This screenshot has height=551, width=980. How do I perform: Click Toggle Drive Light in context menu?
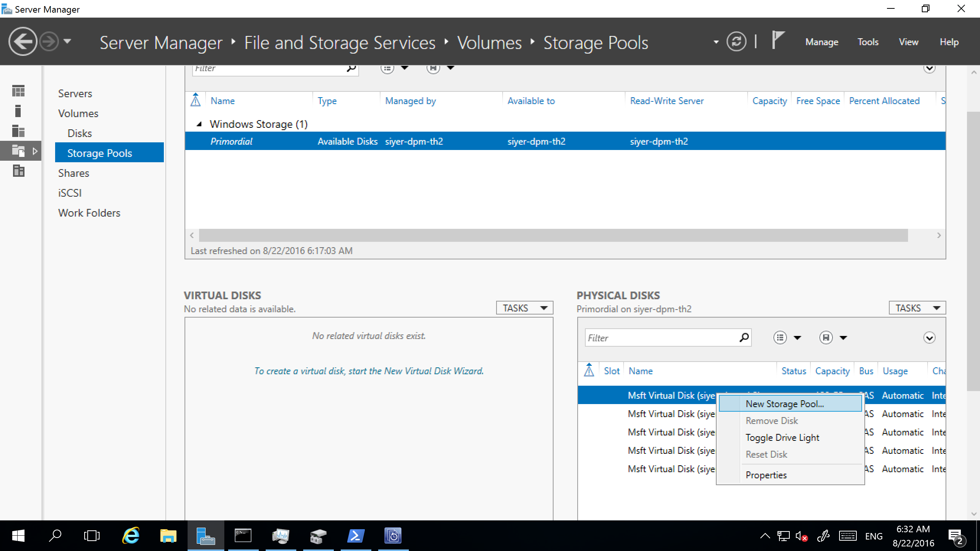click(x=782, y=437)
